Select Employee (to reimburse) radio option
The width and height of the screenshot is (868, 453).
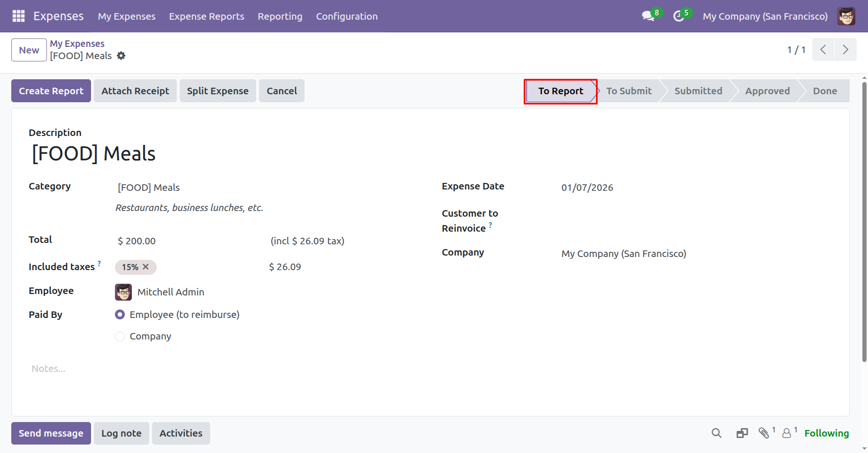coord(120,315)
